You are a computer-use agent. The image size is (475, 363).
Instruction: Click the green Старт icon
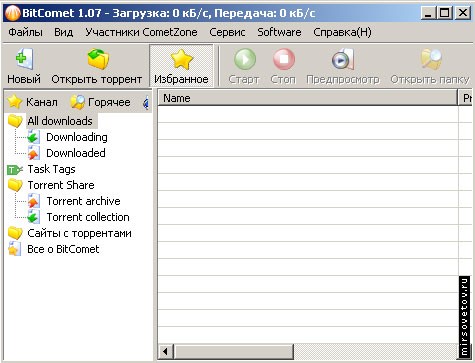(x=245, y=59)
